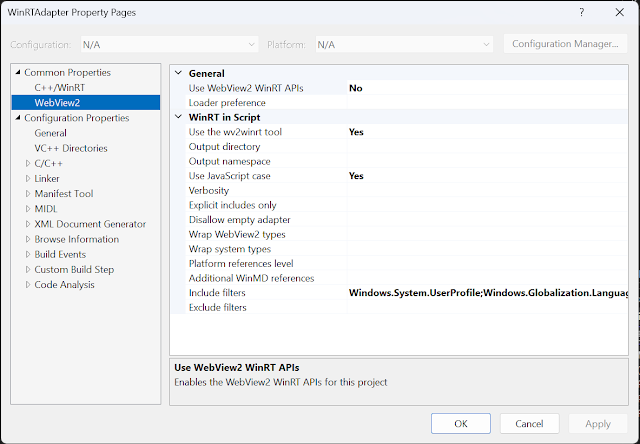This screenshot has width=640, height=444.
Task: Select Use the wv2winrt tool property
Action: click(235, 132)
